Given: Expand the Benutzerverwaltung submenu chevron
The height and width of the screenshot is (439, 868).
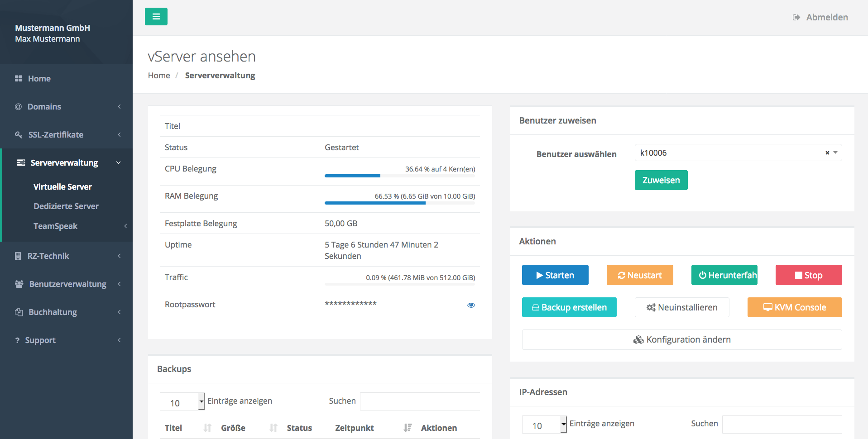Looking at the screenshot, I should [x=120, y=284].
